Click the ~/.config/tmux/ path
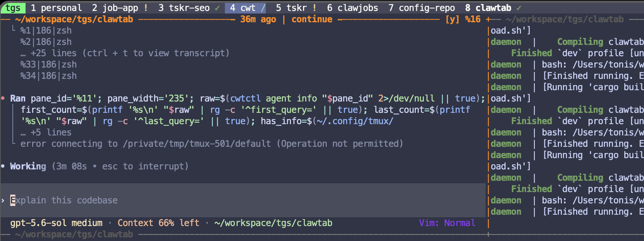 pyautogui.click(x=355, y=121)
